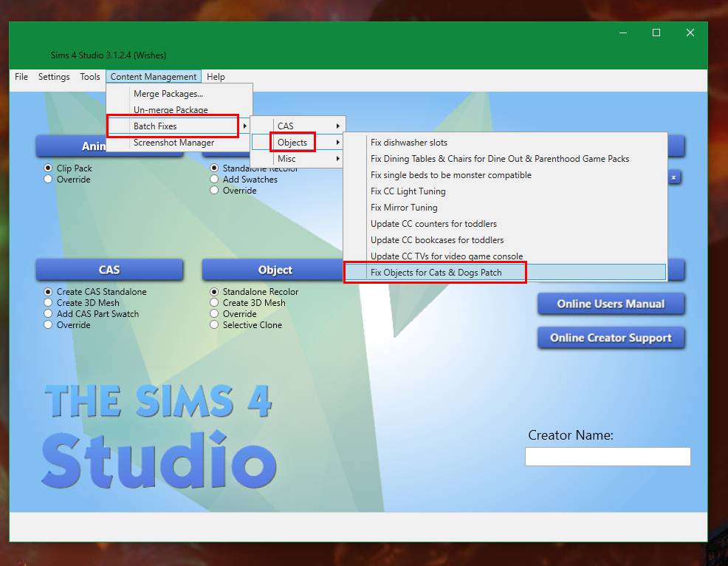
Task: Choose "Fix dishwasher slots"
Action: pos(409,142)
